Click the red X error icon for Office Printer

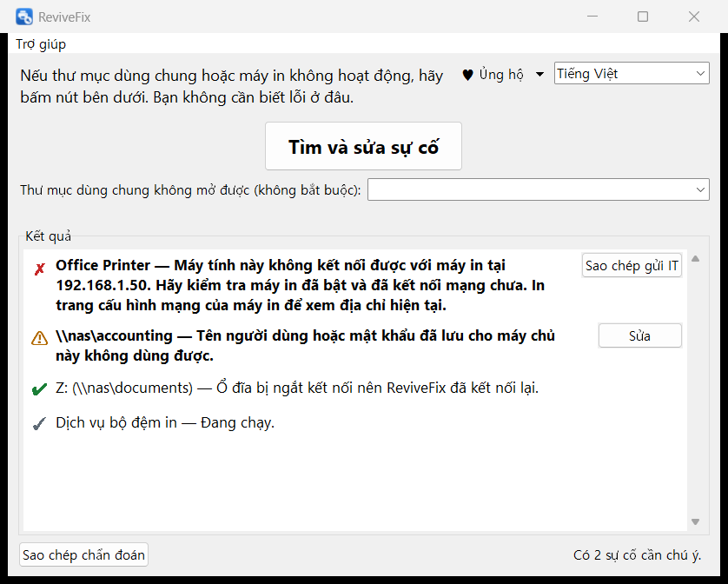click(x=39, y=269)
